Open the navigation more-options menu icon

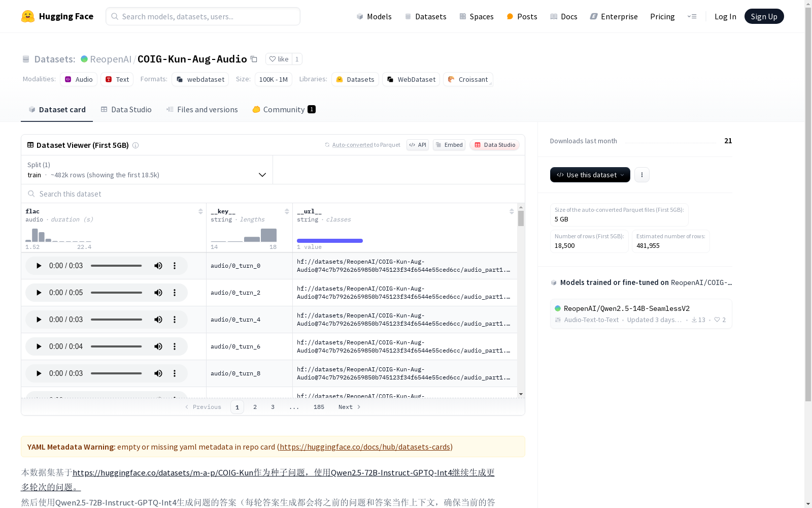692,16
